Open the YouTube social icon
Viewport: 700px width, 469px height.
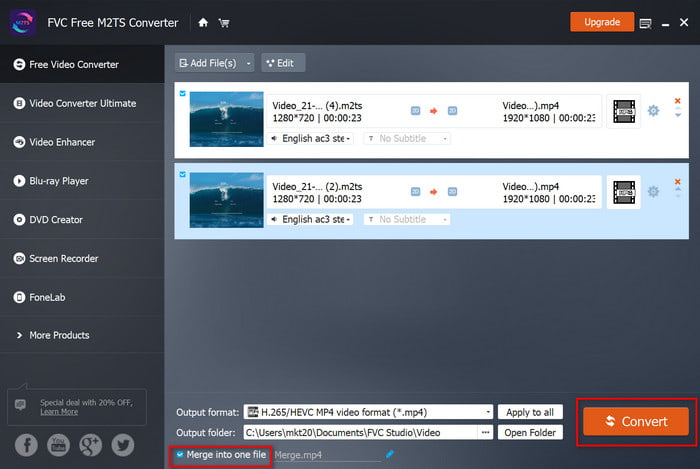[58, 444]
